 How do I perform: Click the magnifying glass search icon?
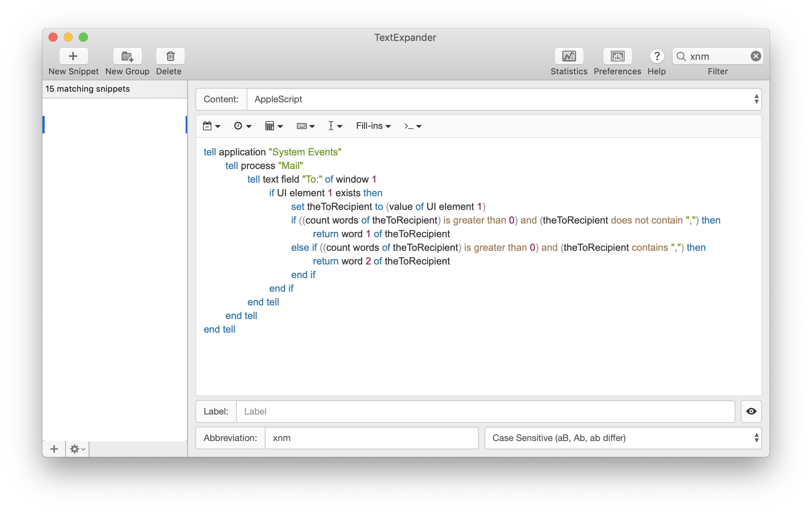point(681,56)
